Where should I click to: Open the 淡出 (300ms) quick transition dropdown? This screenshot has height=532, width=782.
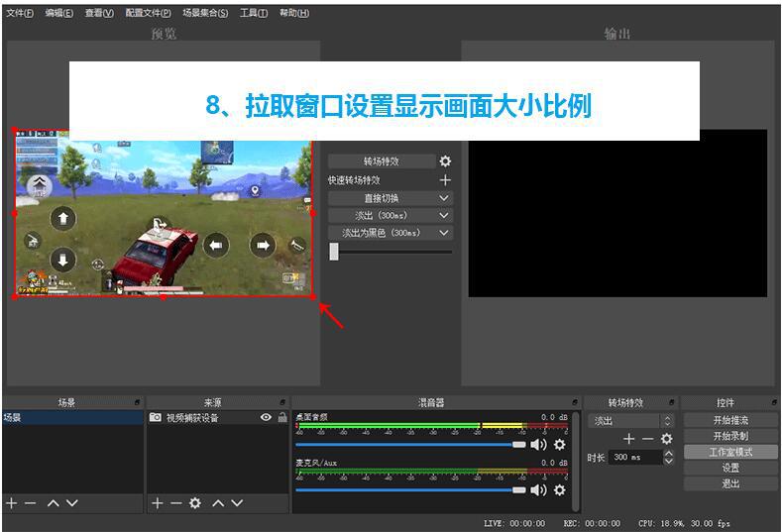[x=390, y=215]
